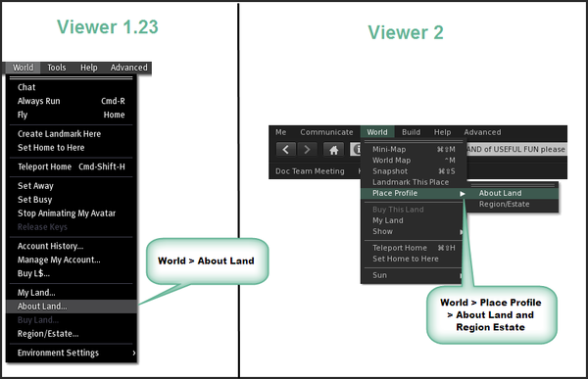Select Show in Viewer 2 World menu

click(x=413, y=231)
